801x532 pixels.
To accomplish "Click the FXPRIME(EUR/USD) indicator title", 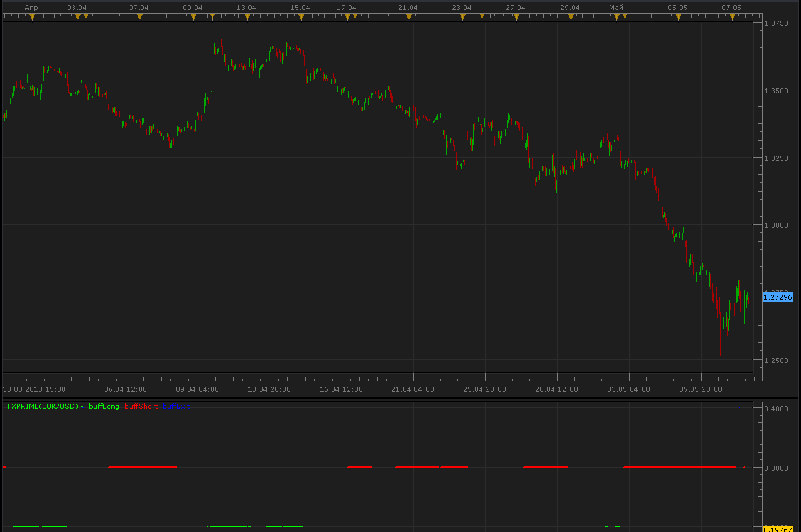I will [43, 406].
